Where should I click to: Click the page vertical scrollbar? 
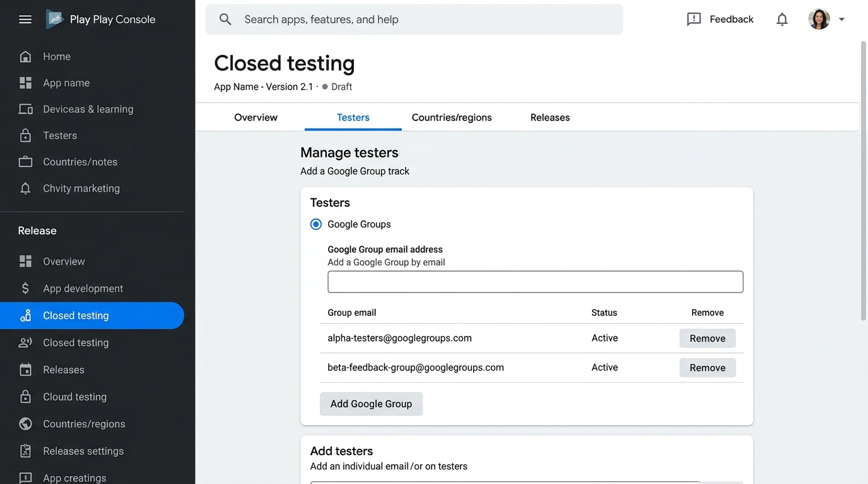pyautogui.click(x=864, y=181)
